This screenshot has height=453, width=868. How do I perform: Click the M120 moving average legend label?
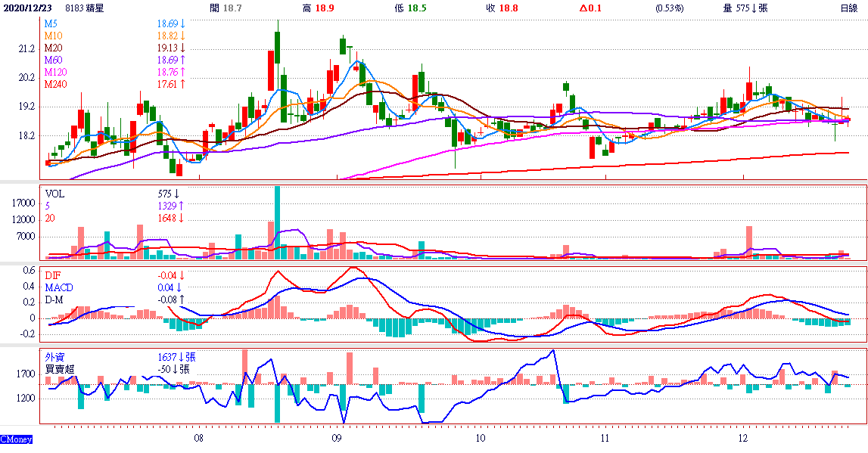55,72
